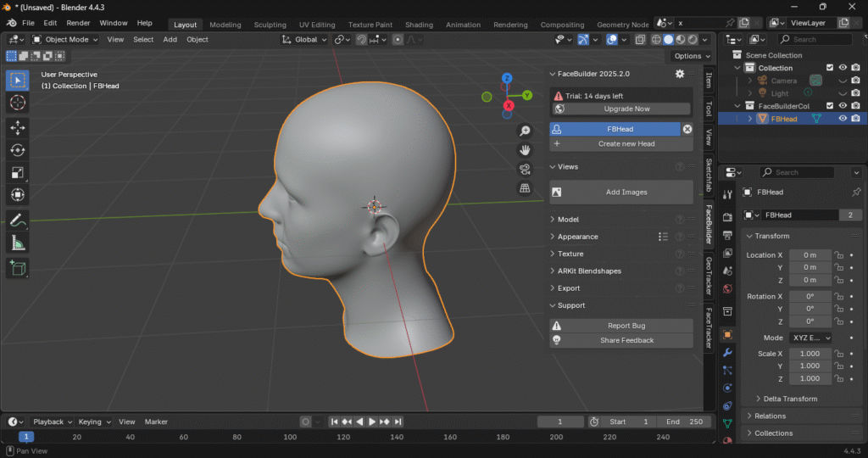Click the Add Cube tool icon
The image size is (868, 458).
18,268
